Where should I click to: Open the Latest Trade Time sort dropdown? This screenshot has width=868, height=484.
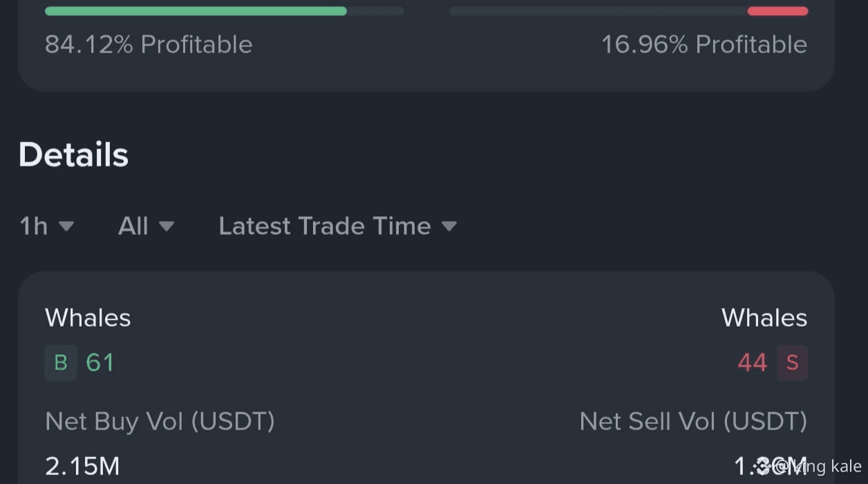(x=338, y=226)
